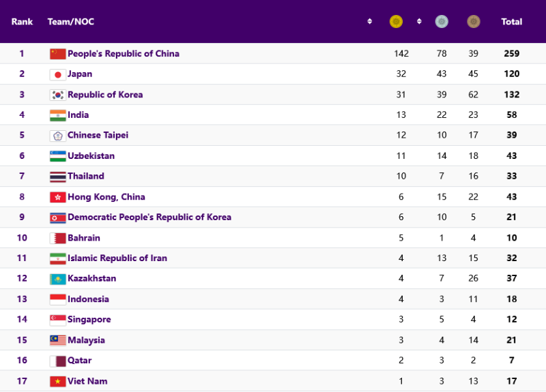Click the Singapore flag icon
Image resolution: width=546 pixels, height=392 pixels.
point(58,320)
